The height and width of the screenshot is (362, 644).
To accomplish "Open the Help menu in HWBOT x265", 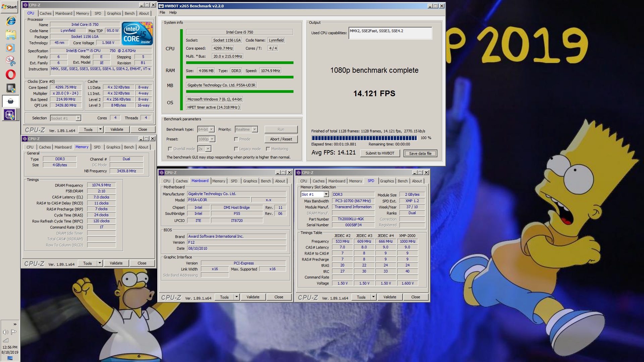I will pos(173,12).
